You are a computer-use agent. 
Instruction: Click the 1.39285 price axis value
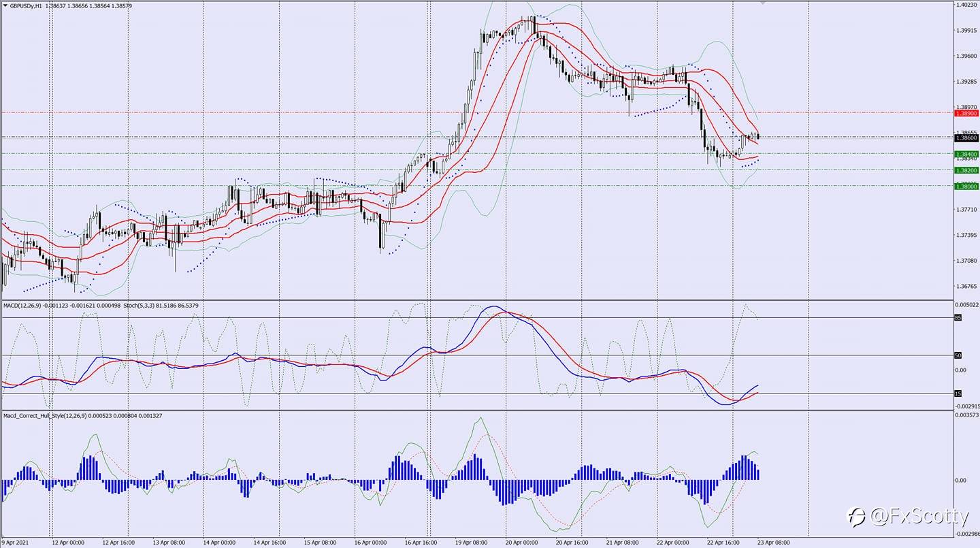click(x=966, y=82)
